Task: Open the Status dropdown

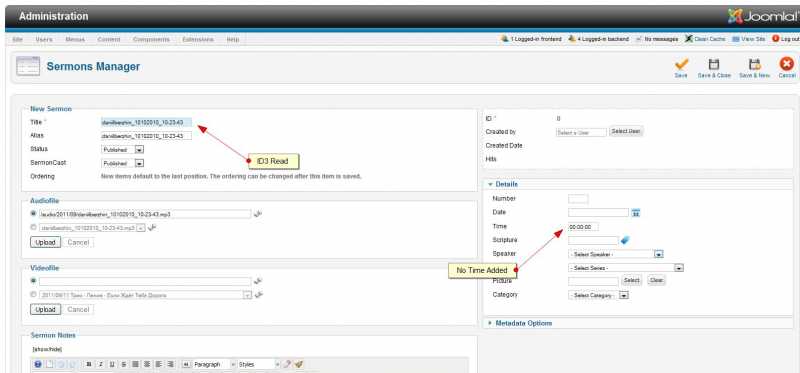Action: coord(122,150)
